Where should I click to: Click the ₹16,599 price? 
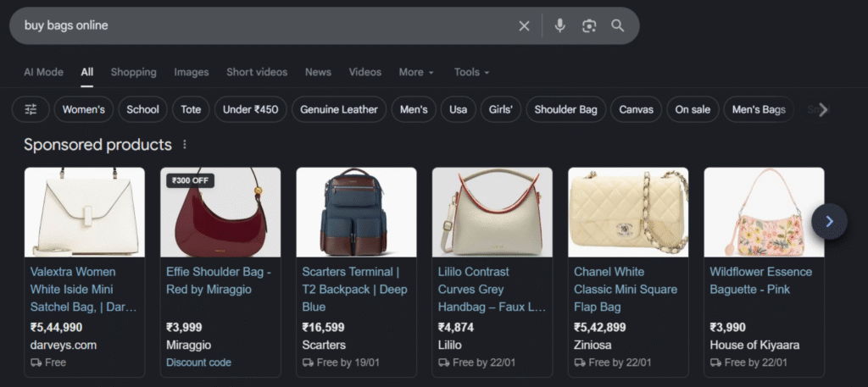(323, 328)
